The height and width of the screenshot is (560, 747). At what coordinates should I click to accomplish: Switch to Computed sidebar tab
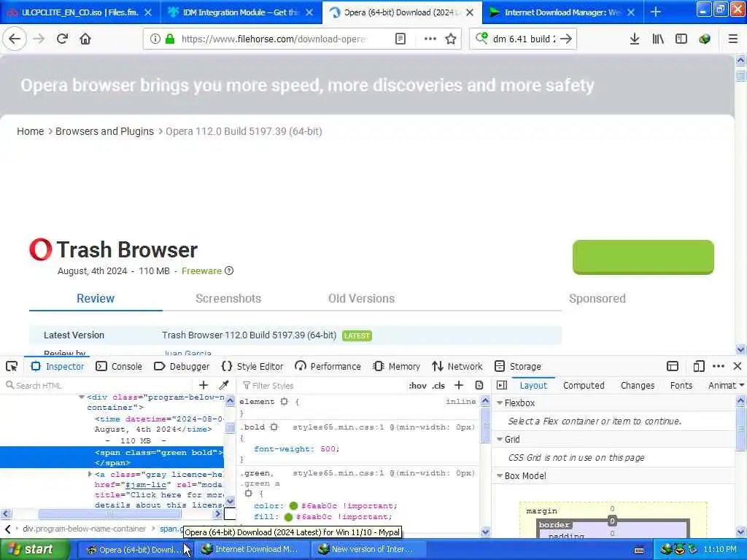coord(584,385)
